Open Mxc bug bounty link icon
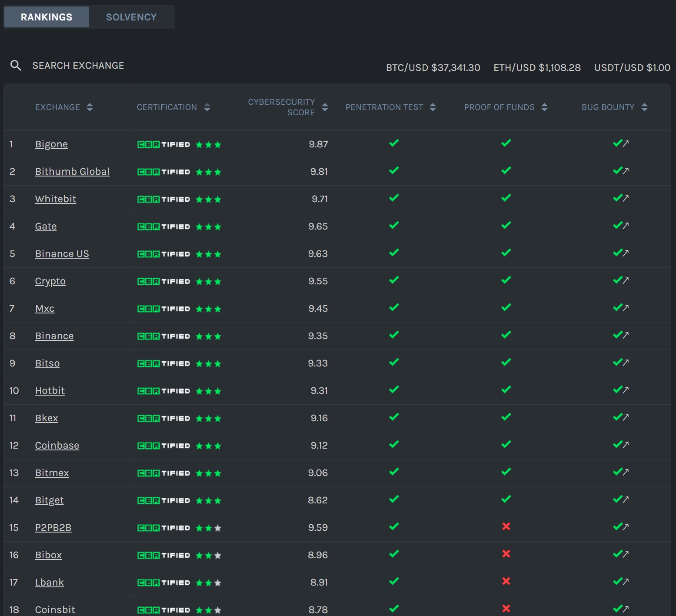 point(626,308)
